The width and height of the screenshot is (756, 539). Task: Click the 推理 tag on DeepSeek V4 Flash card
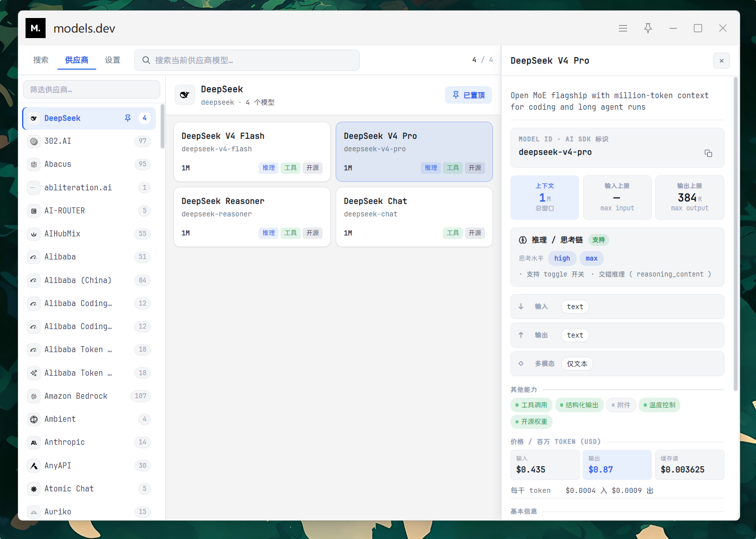pos(269,168)
